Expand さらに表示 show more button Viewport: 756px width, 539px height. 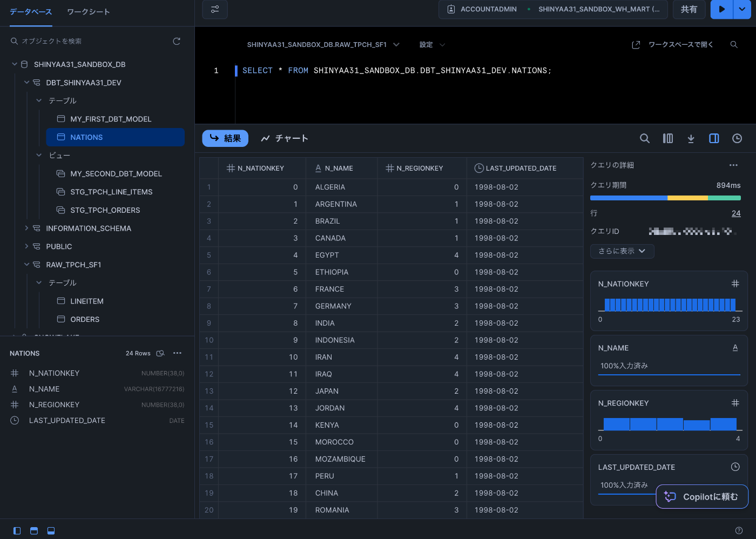(x=622, y=251)
